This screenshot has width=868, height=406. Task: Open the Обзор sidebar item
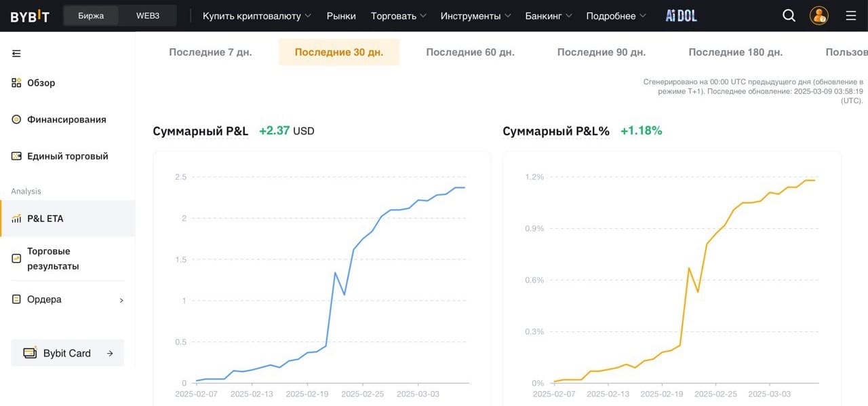pyautogui.click(x=68, y=83)
